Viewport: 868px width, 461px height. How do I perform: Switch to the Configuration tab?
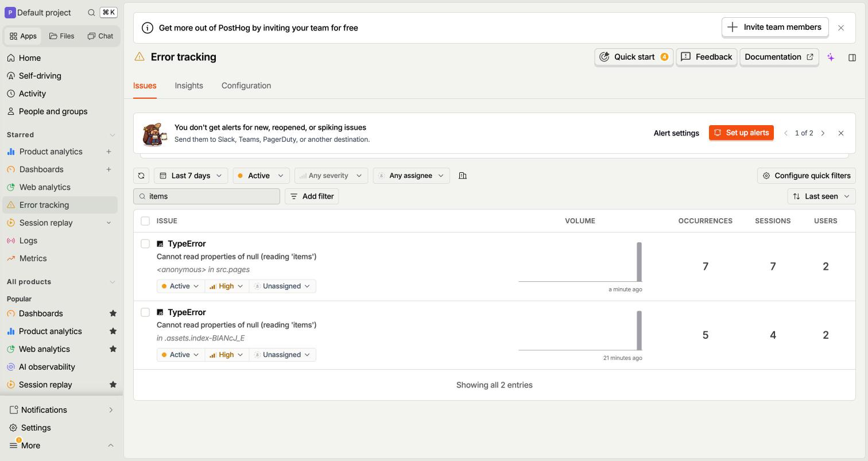point(246,86)
